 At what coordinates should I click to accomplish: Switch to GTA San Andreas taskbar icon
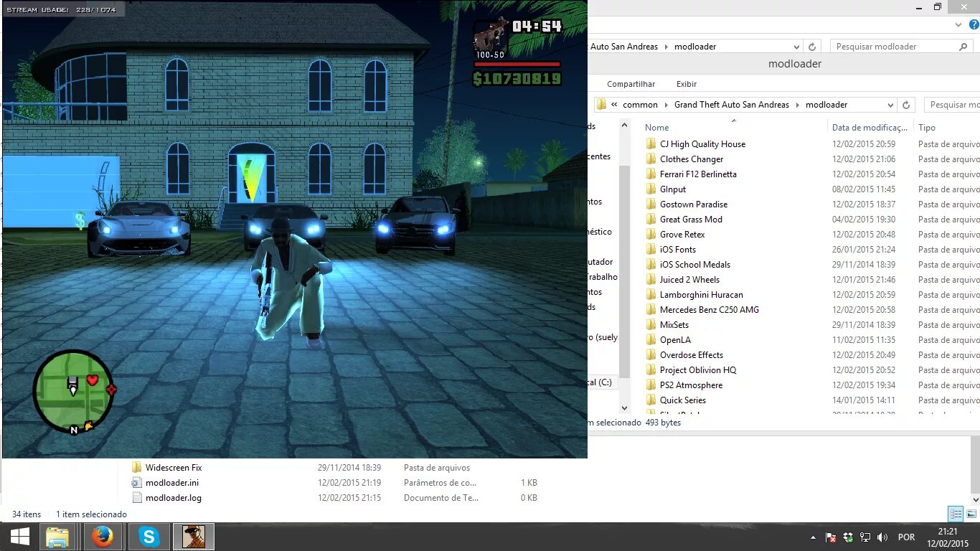(x=194, y=537)
